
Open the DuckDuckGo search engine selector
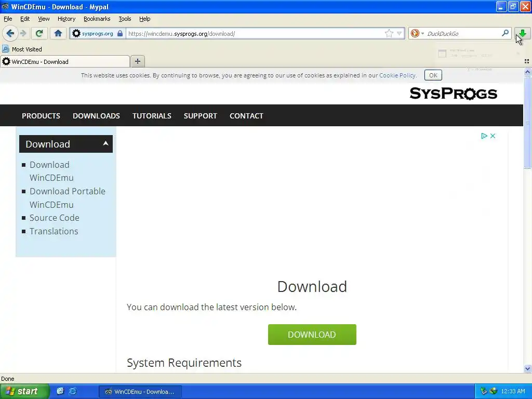[417, 33]
